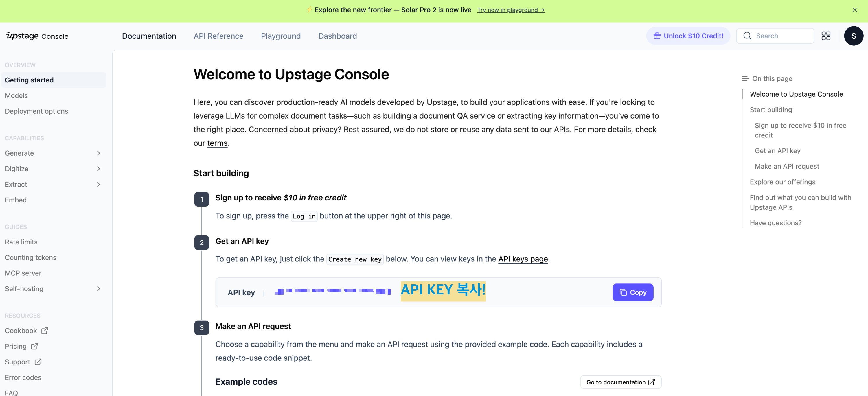868x396 pixels.
Task: Click the Upstage Console logo
Action: (x=37, y=36)
